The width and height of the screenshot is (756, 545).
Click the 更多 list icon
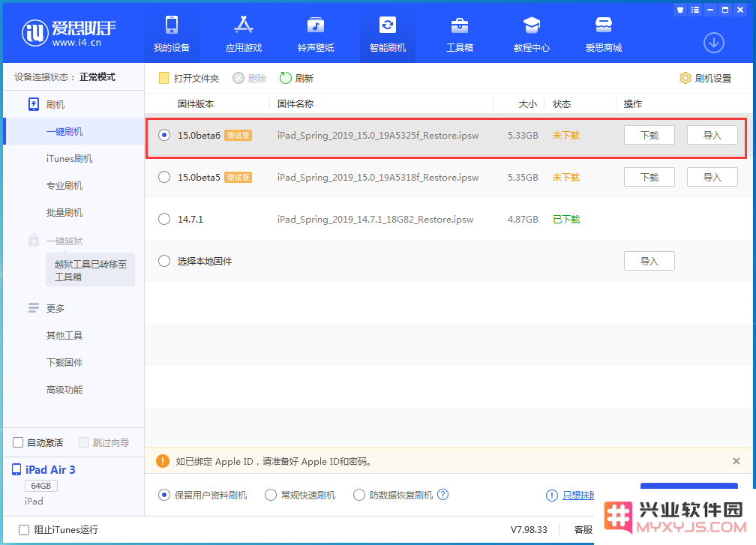pyautogui.click(x=33, y=308)
